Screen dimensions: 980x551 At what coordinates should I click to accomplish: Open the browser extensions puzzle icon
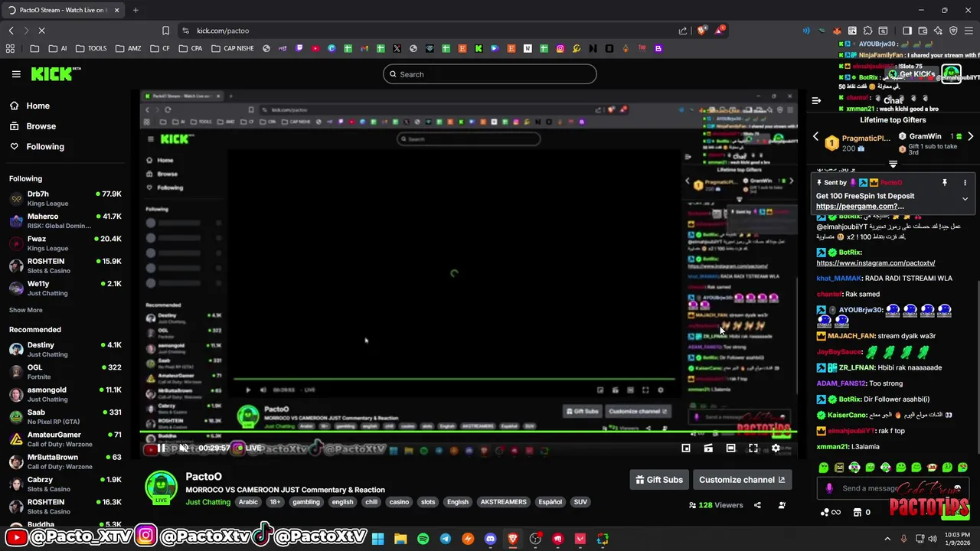click(867, 31)
